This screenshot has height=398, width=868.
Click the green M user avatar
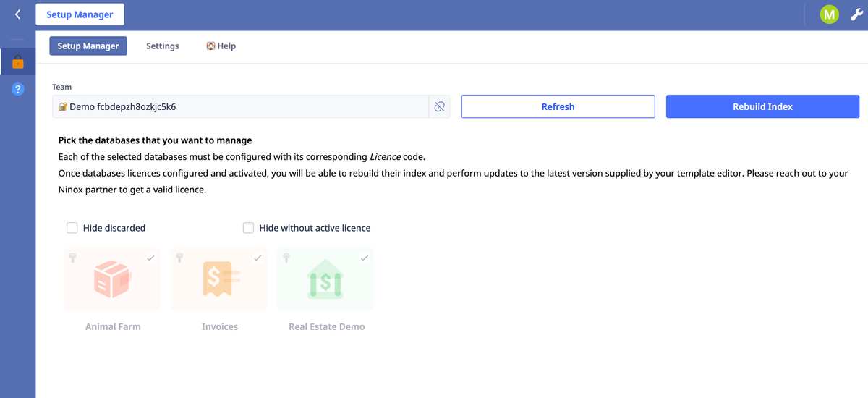click(829, 14)
